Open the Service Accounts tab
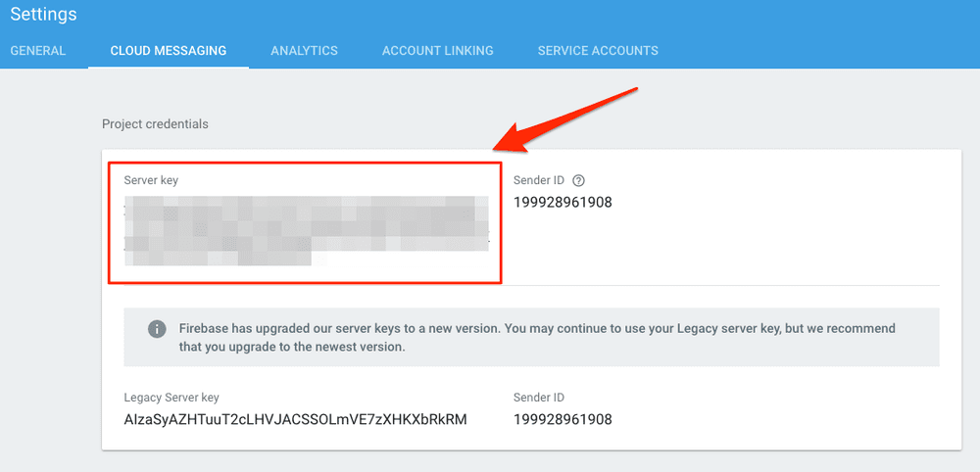Image resolution: width=980 pixels, height=472 pixels. tap(598, 51)
